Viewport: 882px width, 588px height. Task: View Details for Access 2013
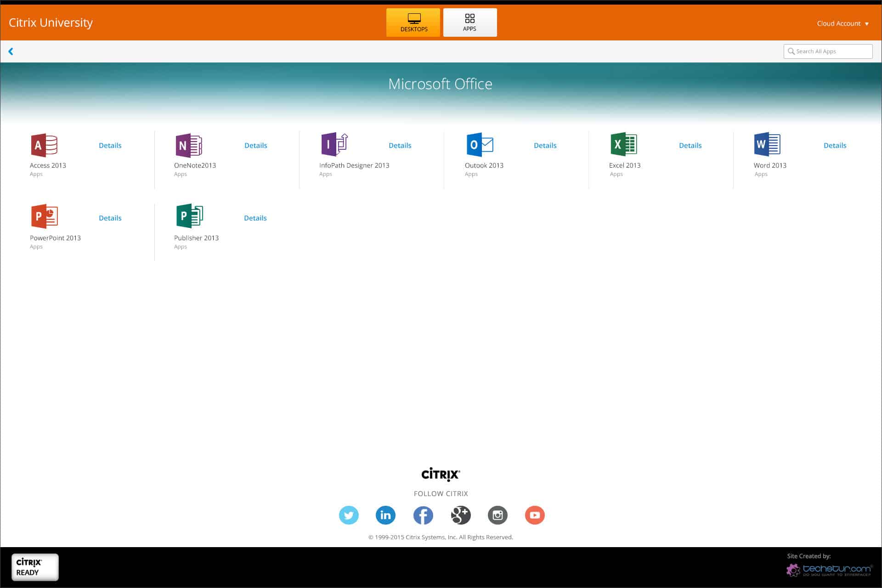110,145
